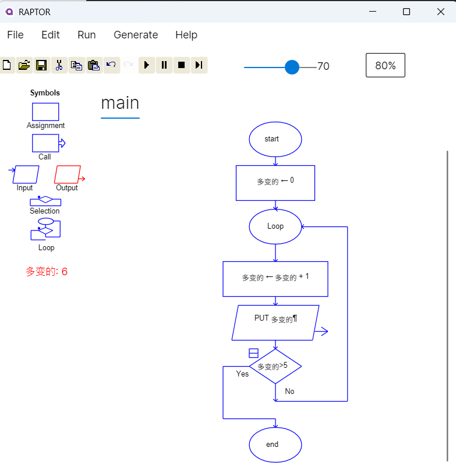Viewport: 456px width, 476px height.
Task: Step to next symbol in the flowchart
Action: tap(199, 65)
